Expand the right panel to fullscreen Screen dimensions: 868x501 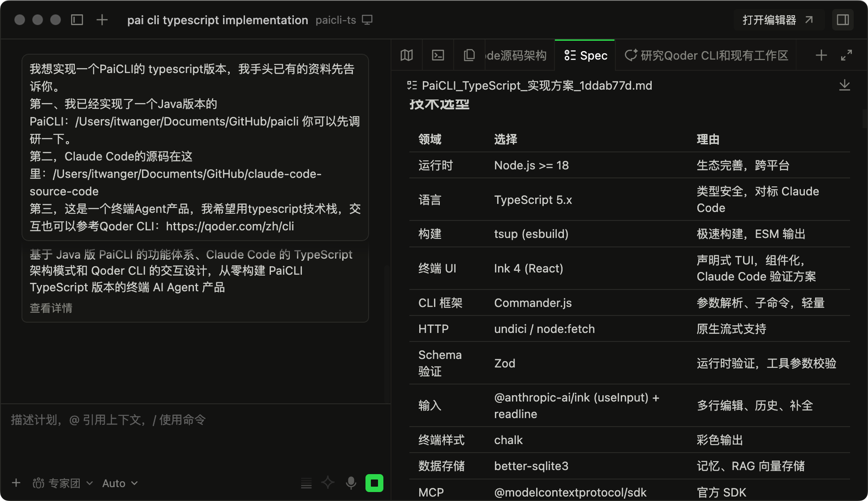click(x=846, y=55)
